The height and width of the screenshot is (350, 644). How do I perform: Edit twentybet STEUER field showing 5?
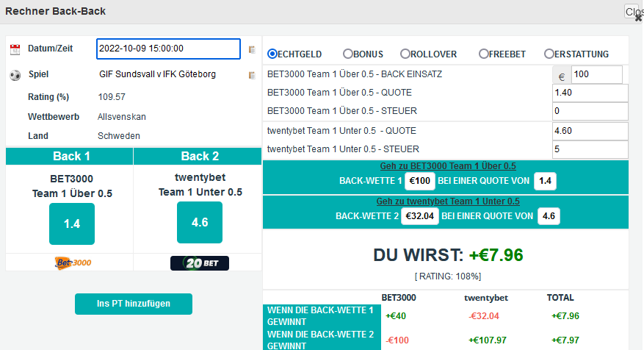click(x=590, y=149)
